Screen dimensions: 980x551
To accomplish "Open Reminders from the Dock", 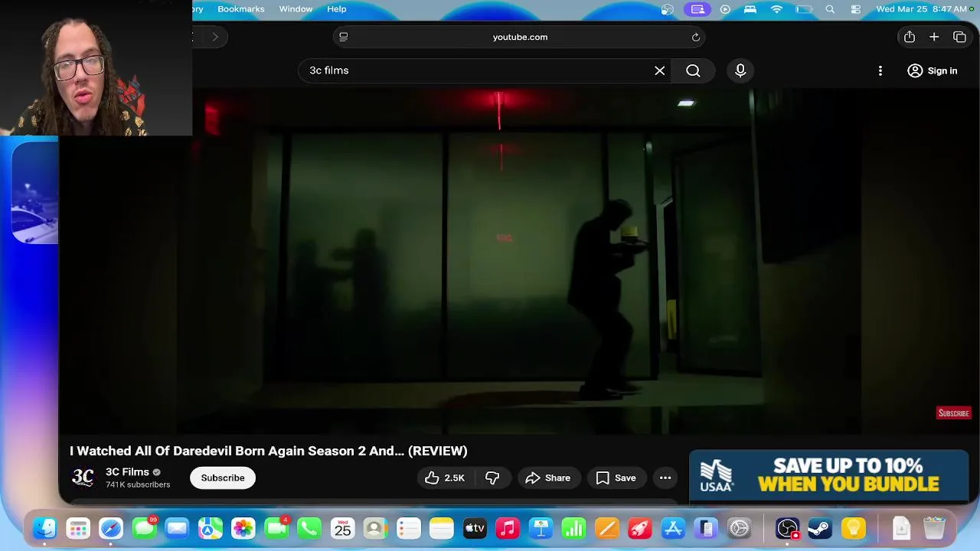I will click(x=409, y=528).
